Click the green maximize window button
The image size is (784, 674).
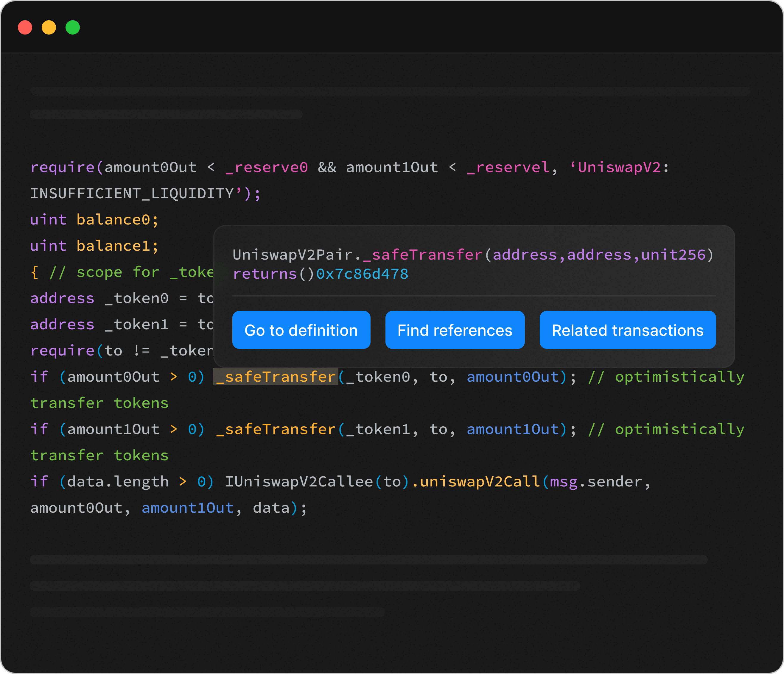[x=73, y=27]
